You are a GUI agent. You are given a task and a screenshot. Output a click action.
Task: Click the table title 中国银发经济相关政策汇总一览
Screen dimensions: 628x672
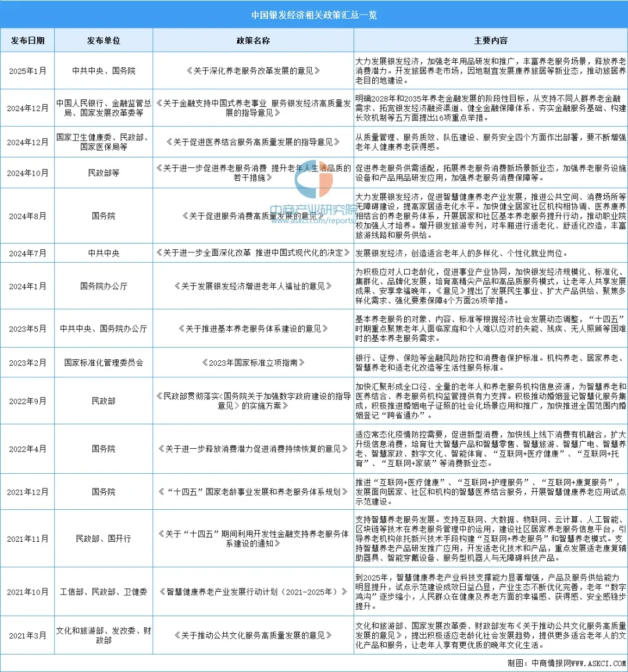[x=314, y=15]
